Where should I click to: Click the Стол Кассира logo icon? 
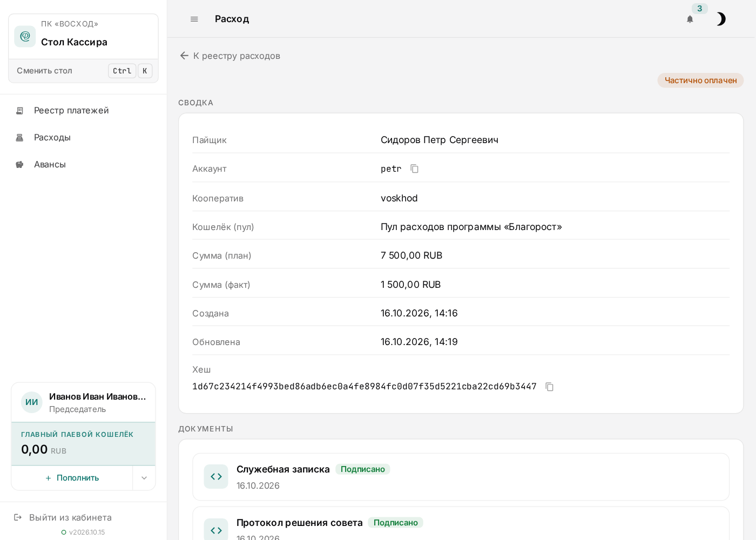25,36
